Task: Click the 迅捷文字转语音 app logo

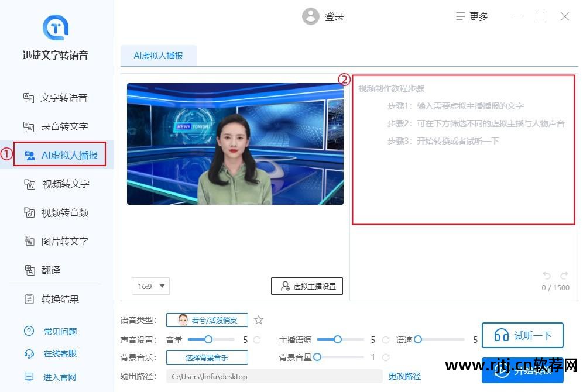Action: pyautogui.click(x=56, y=27)
